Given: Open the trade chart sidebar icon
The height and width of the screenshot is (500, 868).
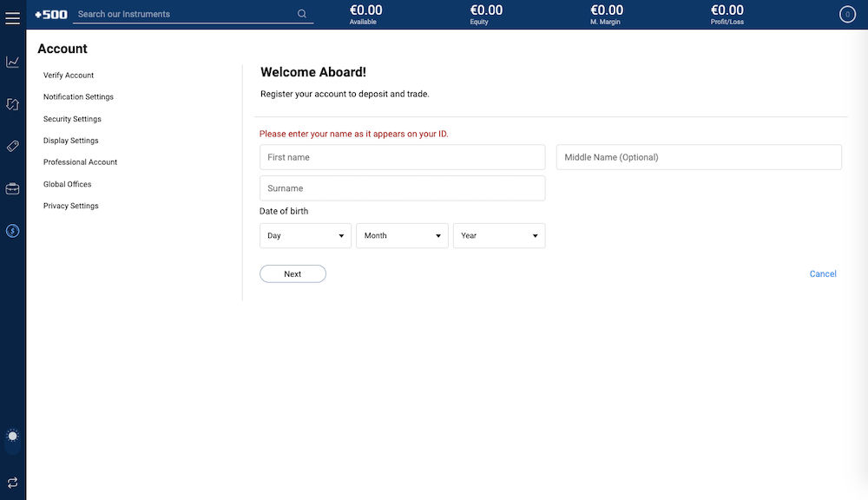Looking at the screenshot, I should 12,62.
